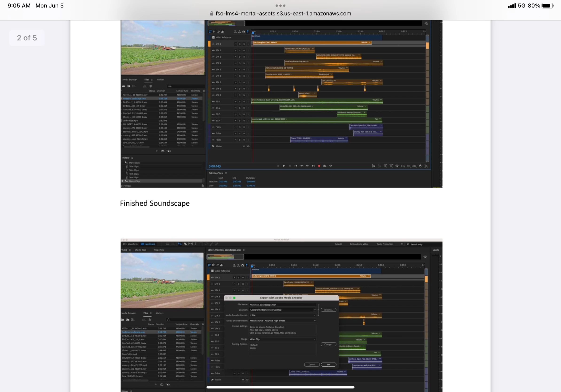This screenshot has width=561, height=392.
Task: Click the red Record button in transport
Action: click(319, 166)
